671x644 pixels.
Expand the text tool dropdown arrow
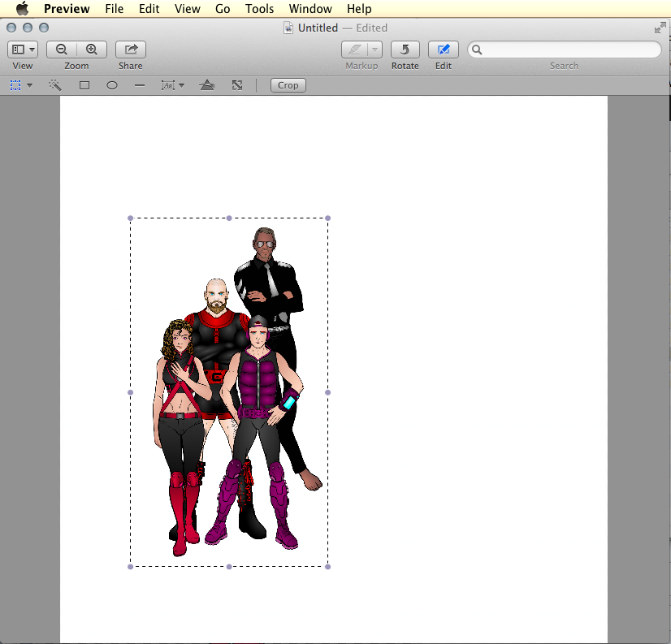[181, 85]
